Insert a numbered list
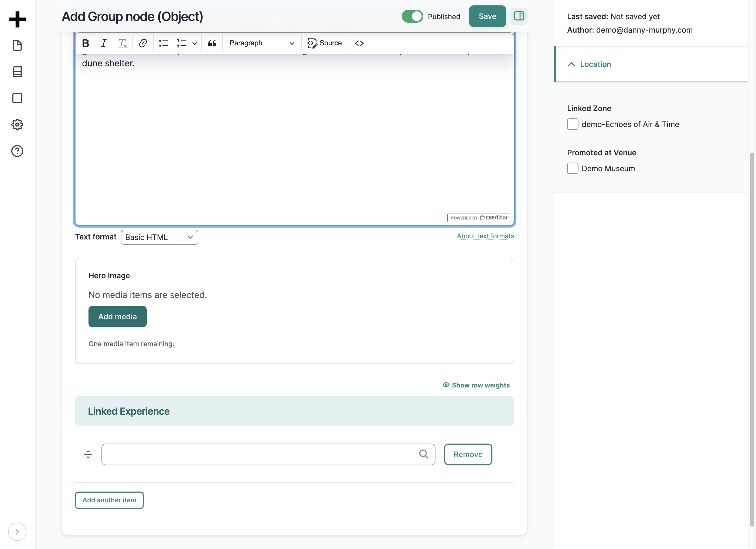 (182, 43)
